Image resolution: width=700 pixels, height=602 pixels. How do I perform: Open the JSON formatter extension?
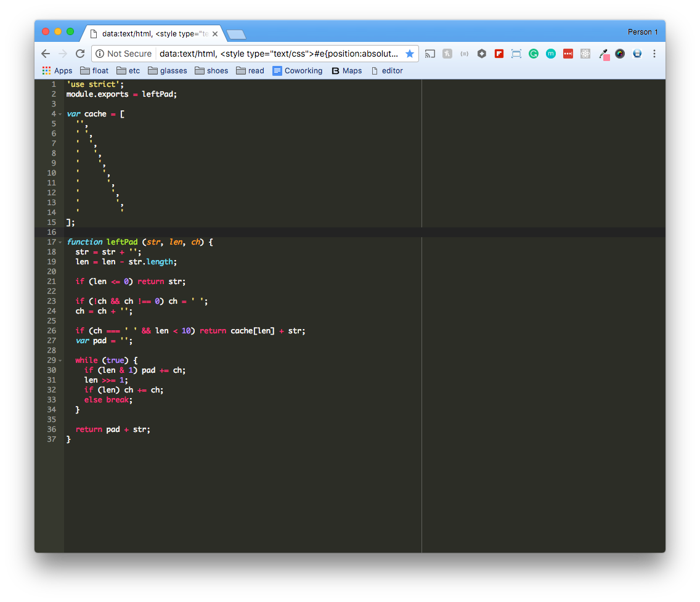point(464,54)
